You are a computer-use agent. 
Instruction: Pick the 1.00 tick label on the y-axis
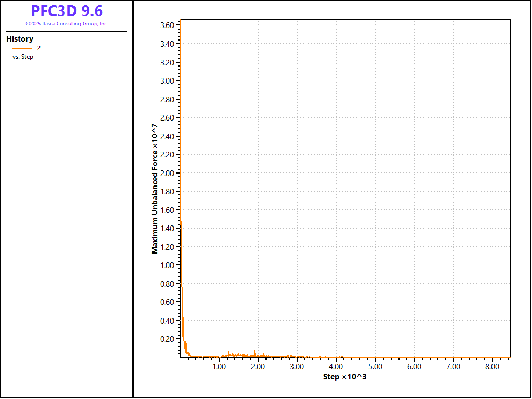(167, 265)
